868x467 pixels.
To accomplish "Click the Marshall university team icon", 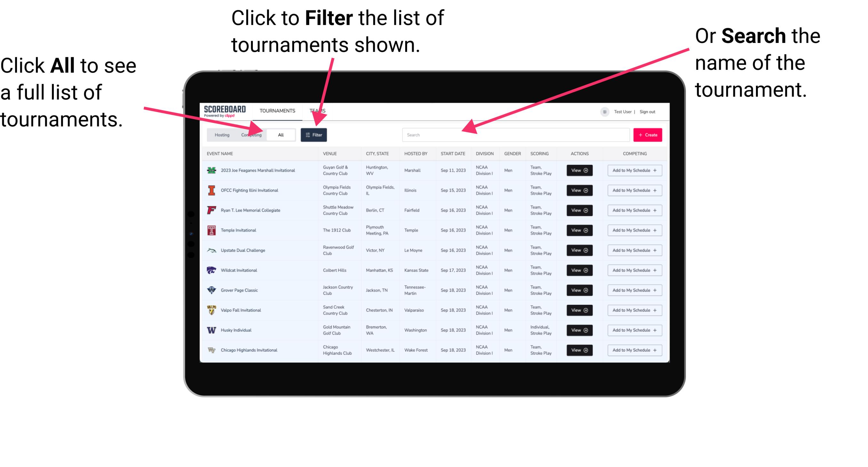I will click(210, 171).
